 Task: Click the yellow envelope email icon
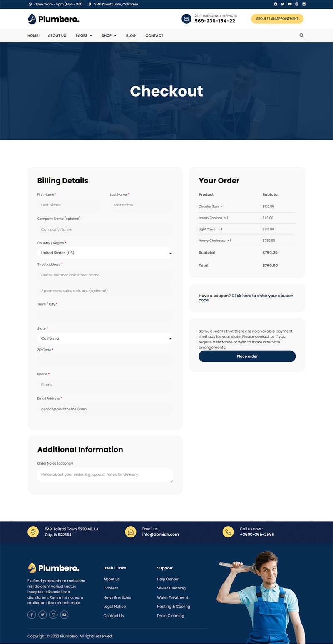[x=131, y=532]
